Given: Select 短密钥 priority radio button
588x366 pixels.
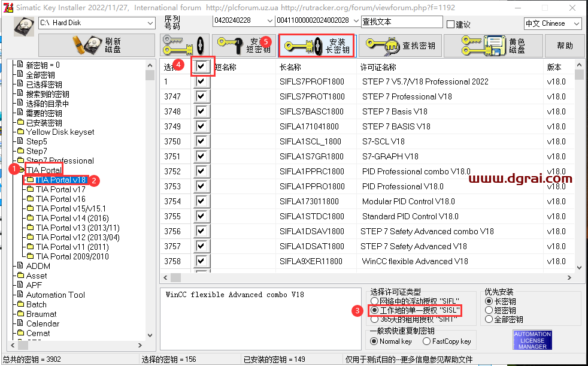Looking at the screenshot, I should pyautogui.click(x=489, y=310).
